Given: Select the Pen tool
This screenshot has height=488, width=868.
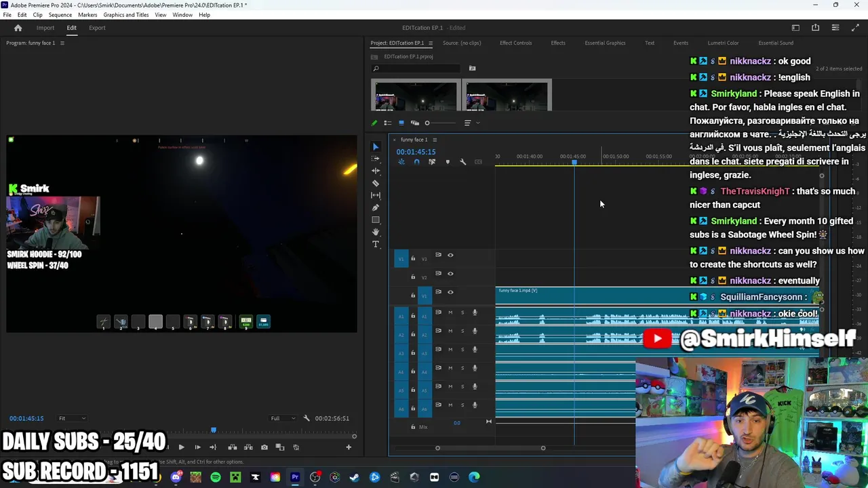Looking at the screenshot, I should [376, 207].
